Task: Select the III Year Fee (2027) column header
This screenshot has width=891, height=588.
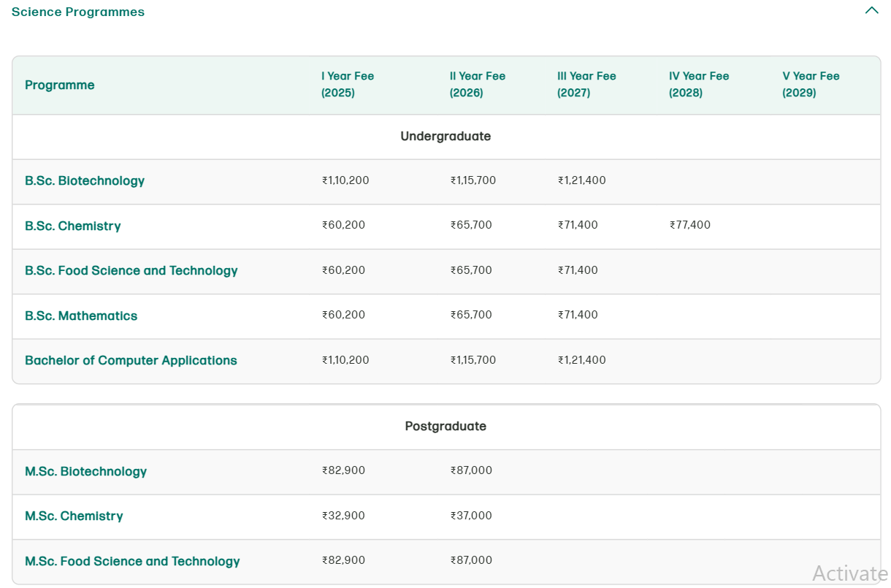Action: coord(587,84)
